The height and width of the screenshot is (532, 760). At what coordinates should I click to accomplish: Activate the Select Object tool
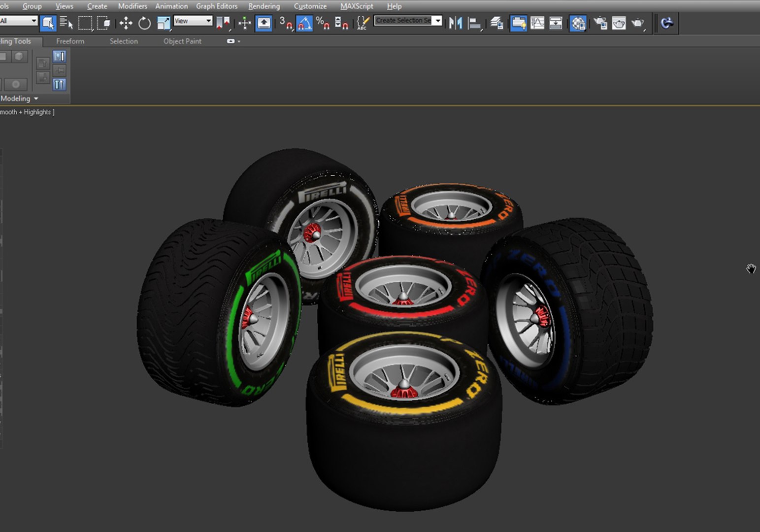point(48,23)
